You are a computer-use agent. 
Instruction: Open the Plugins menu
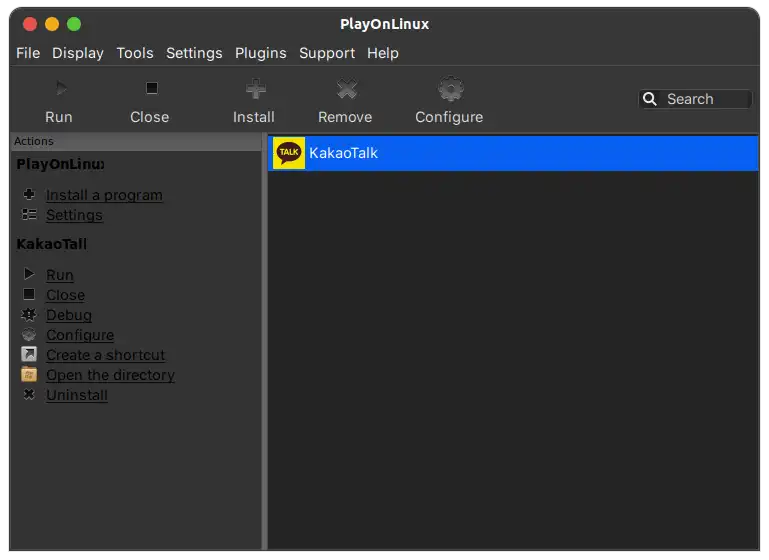[260, 53]
